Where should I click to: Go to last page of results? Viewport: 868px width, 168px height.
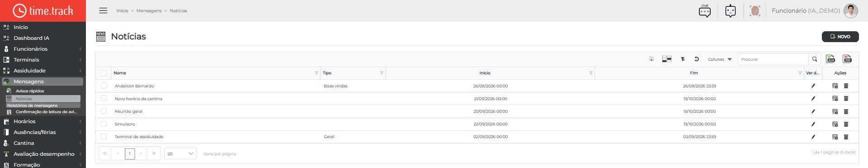[x=154, y=154]
